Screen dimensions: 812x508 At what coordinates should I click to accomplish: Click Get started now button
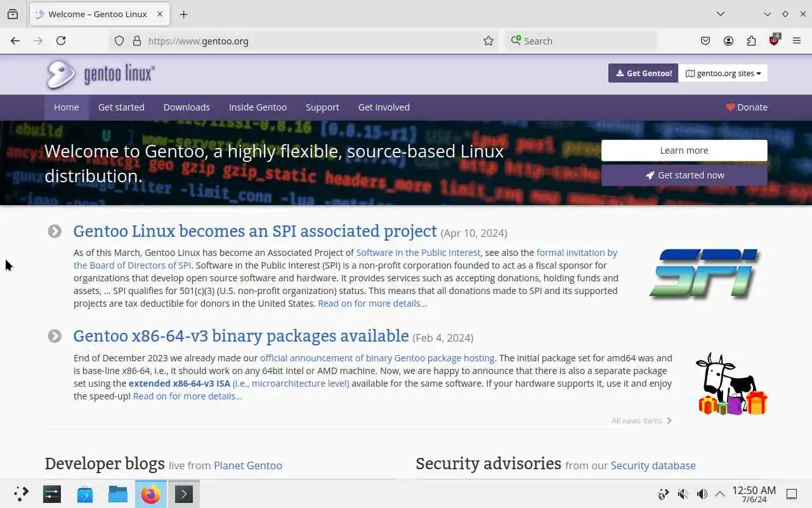(684, 175)
